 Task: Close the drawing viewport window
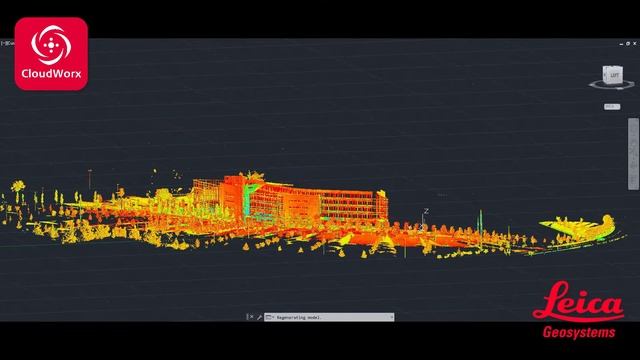(x=635, y=43)
